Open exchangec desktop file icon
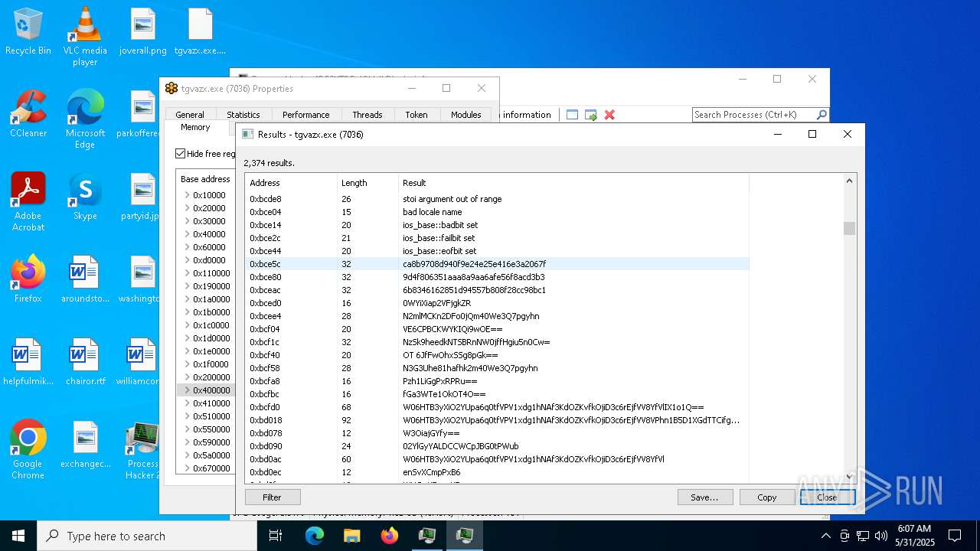This screenshot has height=551, width=980. [85, 445]
